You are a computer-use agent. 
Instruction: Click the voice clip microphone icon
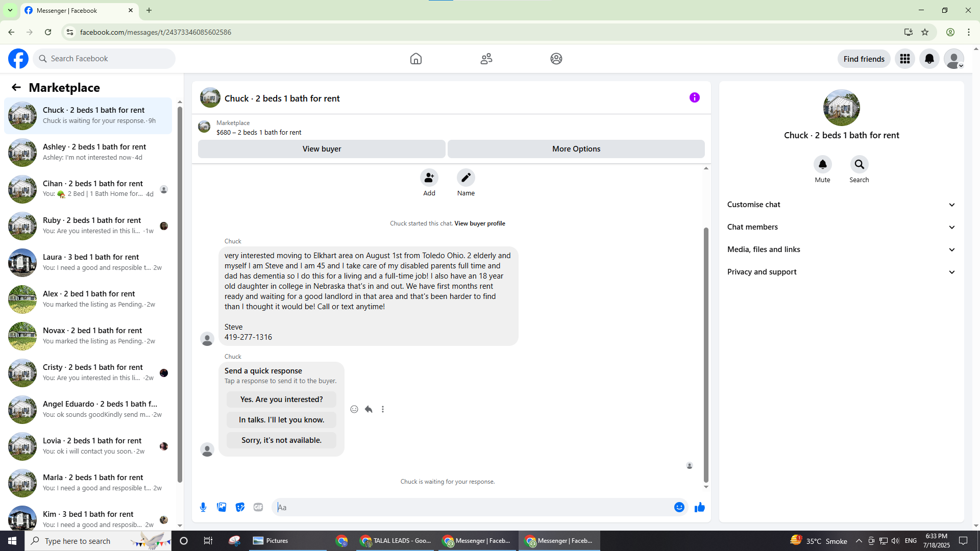(203, 507)
